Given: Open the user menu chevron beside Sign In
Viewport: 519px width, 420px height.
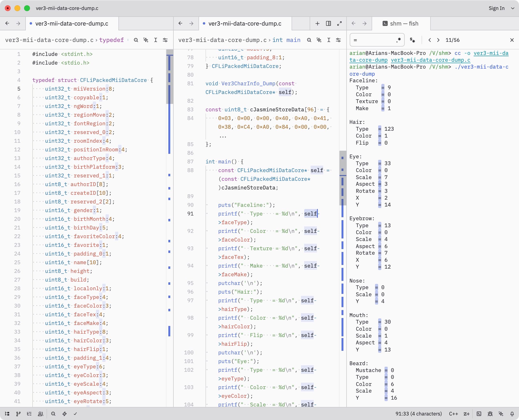Looking at the screenshot, I should (512, 8).
